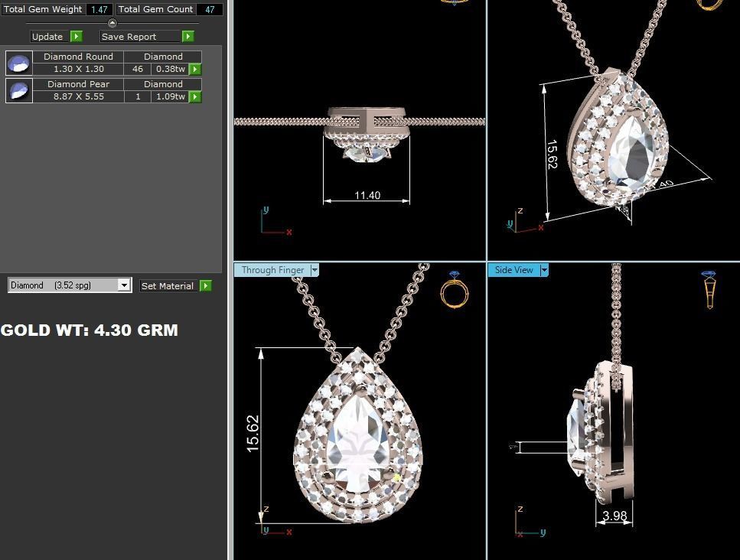Click the Diamond Pear name cell
The width and height of the screenshot is (740, 560).
tap(78, 84)
